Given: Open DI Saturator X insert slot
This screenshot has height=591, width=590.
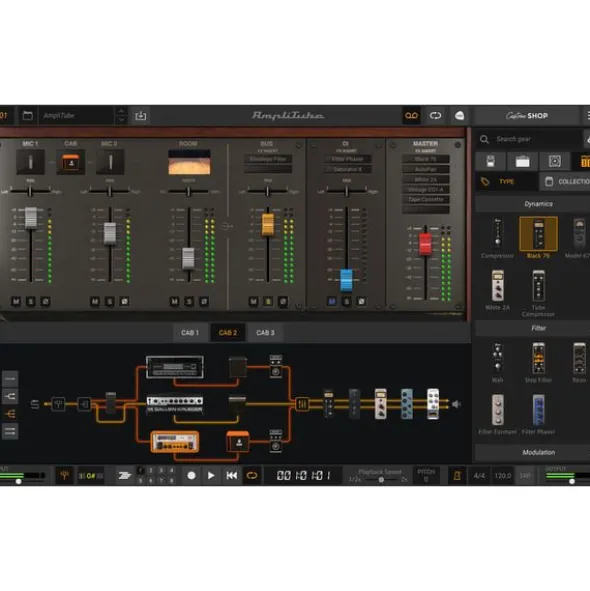Looking at the screenshot, I should 347,170.
